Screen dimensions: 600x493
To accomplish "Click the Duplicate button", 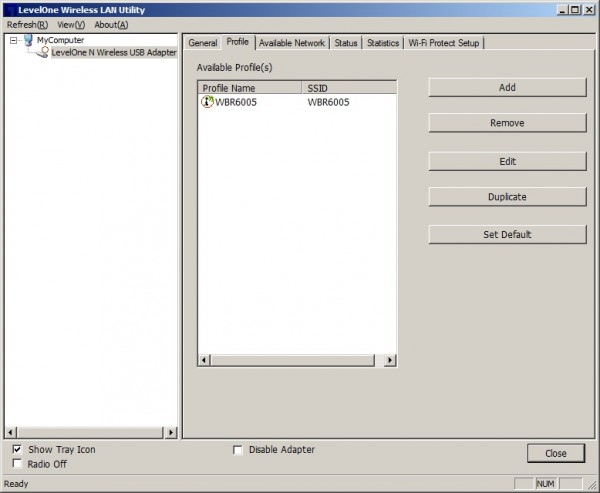I will pos(507,197).
